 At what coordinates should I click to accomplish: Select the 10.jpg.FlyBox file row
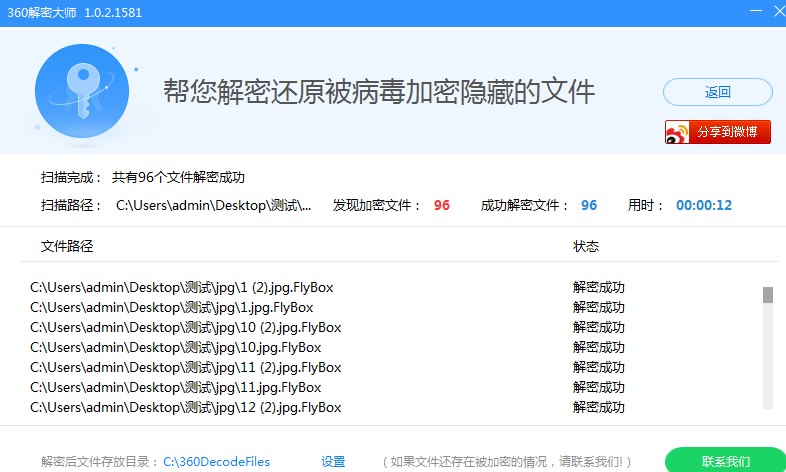coord(175,347)
